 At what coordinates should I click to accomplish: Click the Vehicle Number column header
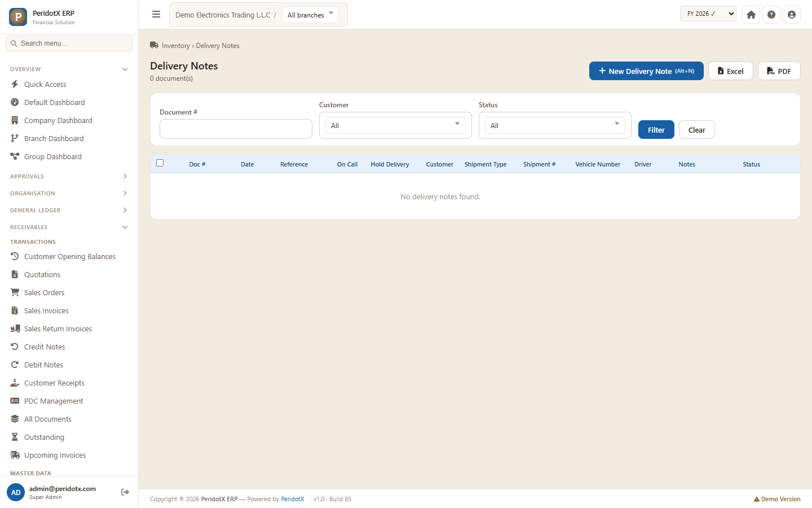click(598, 164)
